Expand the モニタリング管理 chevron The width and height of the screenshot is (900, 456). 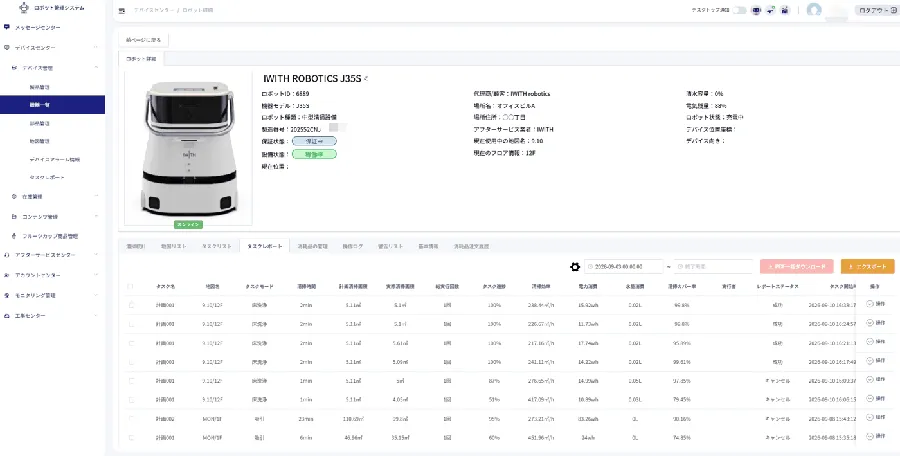pos(96,295)
